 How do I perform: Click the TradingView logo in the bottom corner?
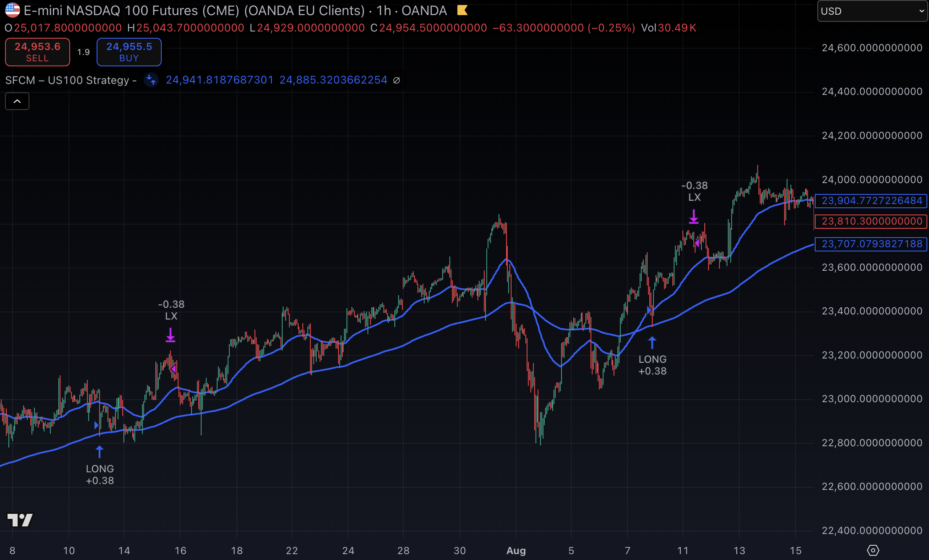tap(21, 520)
